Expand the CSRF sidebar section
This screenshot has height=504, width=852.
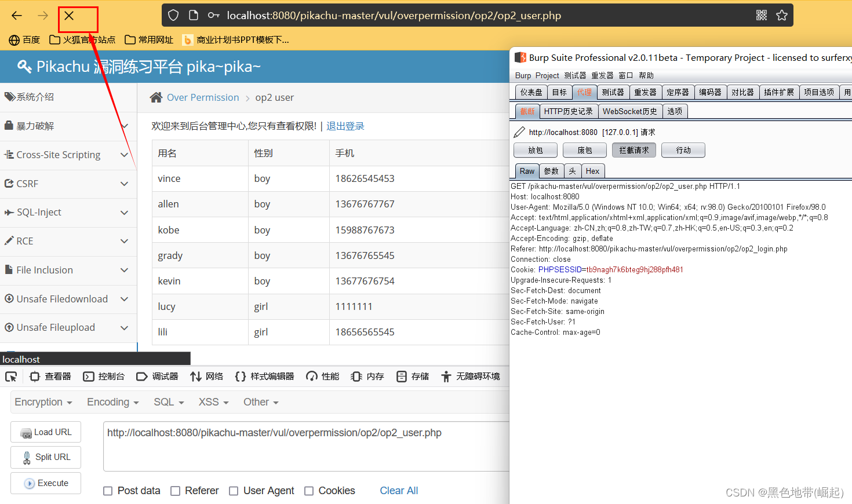point(68,184)
